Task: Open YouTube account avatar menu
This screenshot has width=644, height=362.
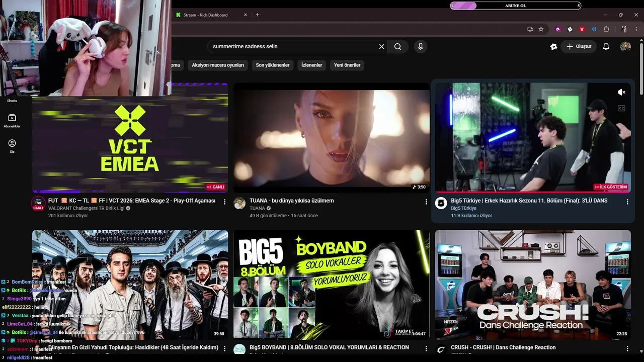Action: pos(625,47)
